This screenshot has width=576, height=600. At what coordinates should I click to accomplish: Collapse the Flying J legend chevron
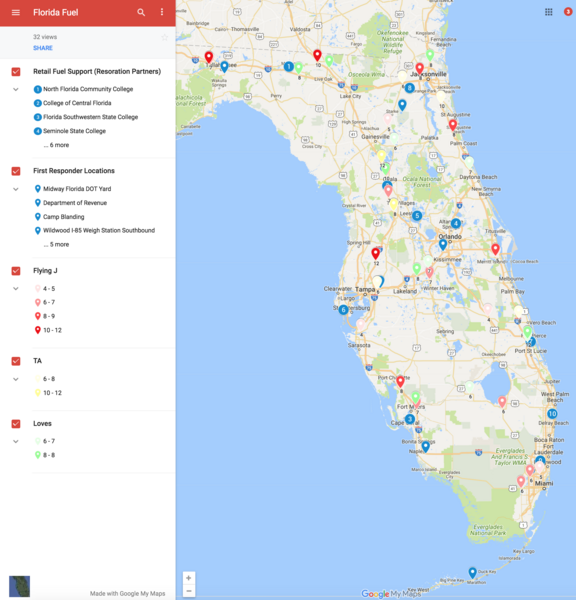[16, 289]
